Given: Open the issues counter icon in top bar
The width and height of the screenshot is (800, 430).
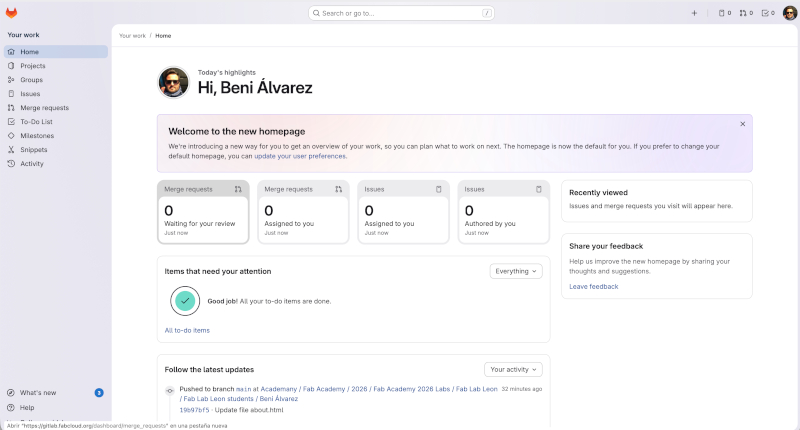Looking at the screenshot, I should click(725, 13).
